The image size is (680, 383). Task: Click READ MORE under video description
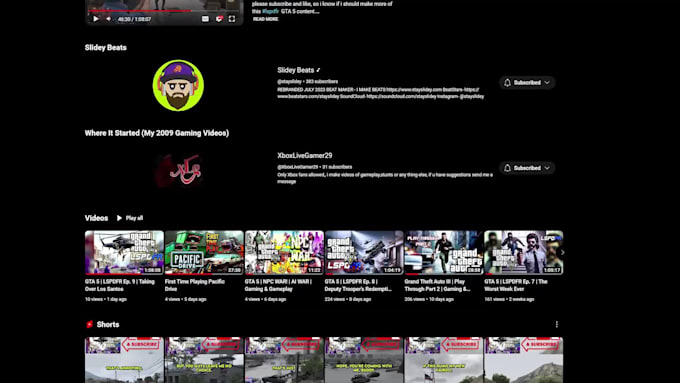point(265,19)
